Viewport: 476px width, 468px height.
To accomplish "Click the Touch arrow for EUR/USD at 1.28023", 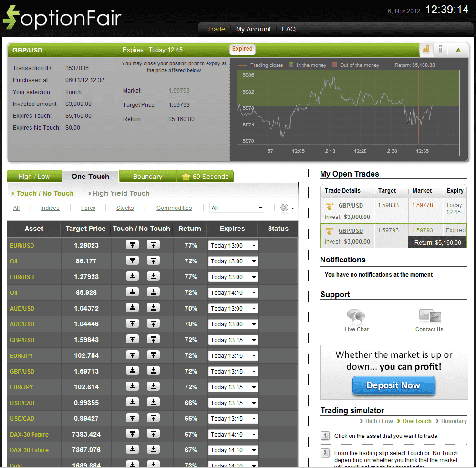I will pos(132,245).
